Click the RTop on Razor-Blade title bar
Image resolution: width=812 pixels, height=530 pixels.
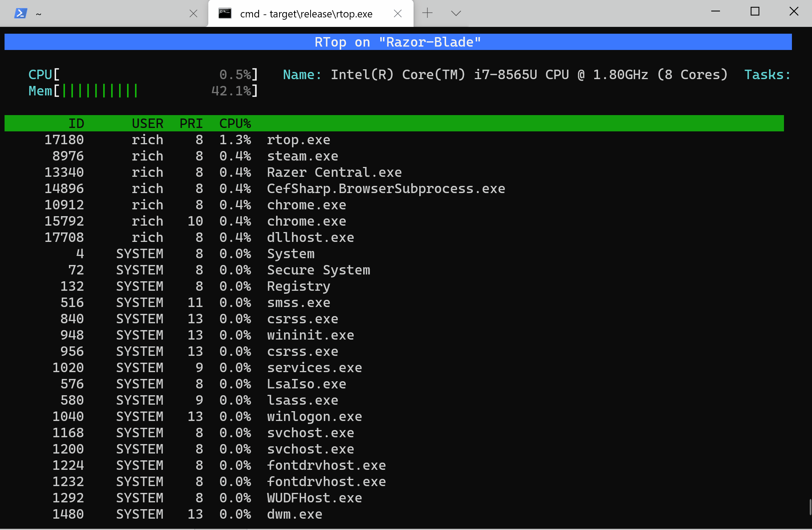(398, 42)
